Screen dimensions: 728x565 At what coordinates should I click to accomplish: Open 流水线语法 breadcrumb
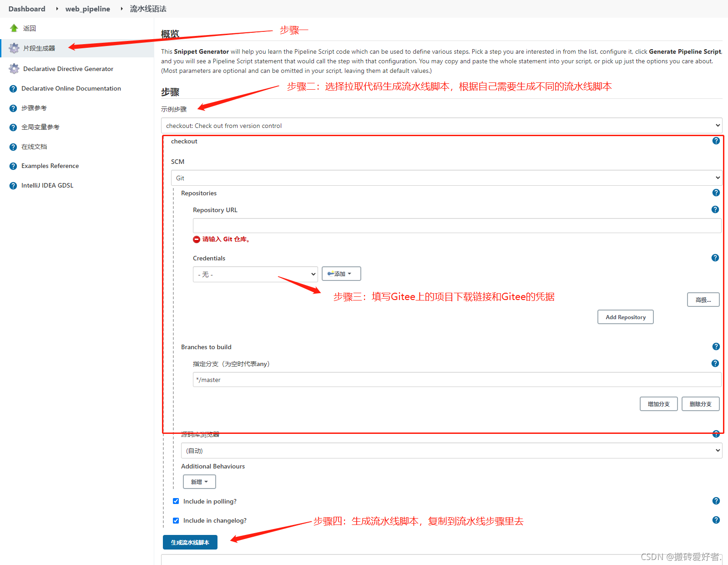tap(148, 9)
